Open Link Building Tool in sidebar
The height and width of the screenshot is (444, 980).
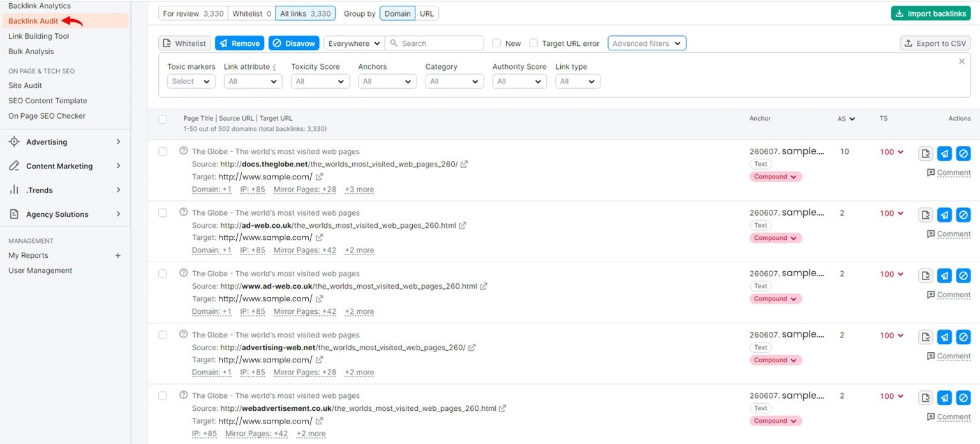pos(39,36)
